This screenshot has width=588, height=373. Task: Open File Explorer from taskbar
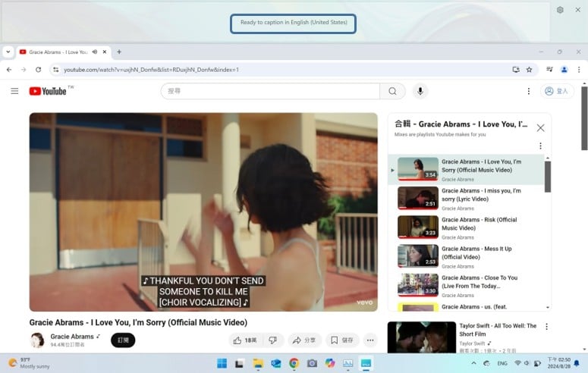258,363
